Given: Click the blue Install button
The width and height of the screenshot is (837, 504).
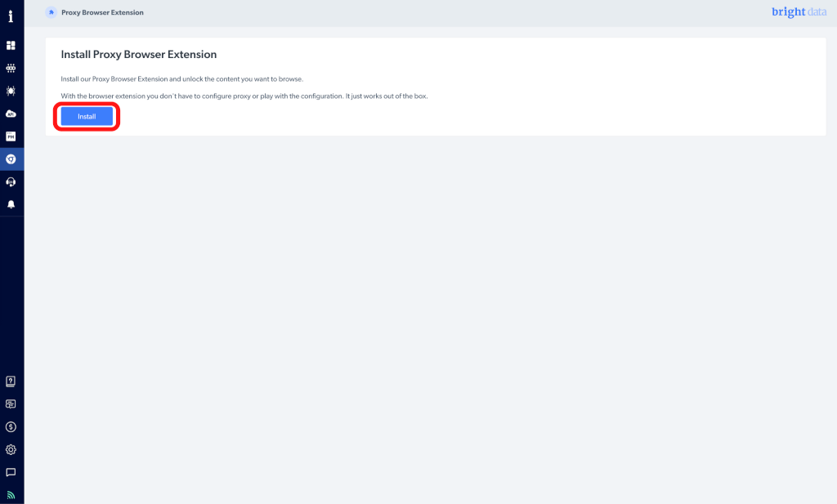Looking at the screenshot, I should click(x=87, y=117).
